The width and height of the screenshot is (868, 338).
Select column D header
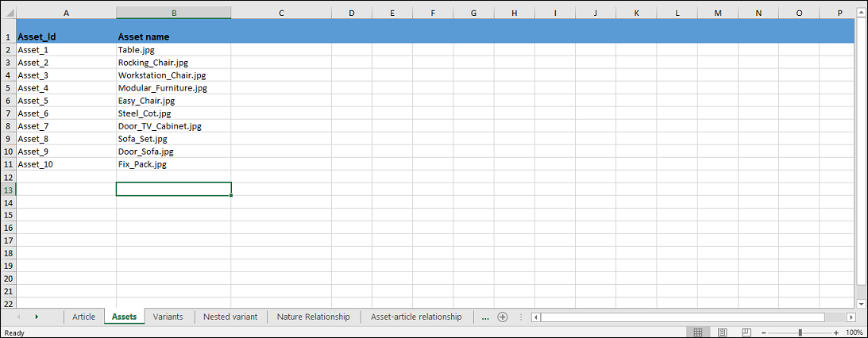click(352, 13)
